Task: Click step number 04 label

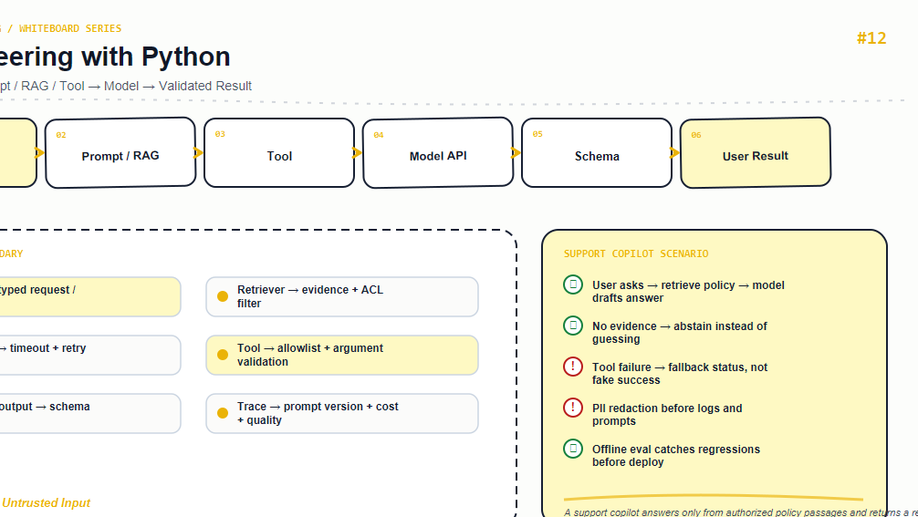Action: tap(379, 135)
